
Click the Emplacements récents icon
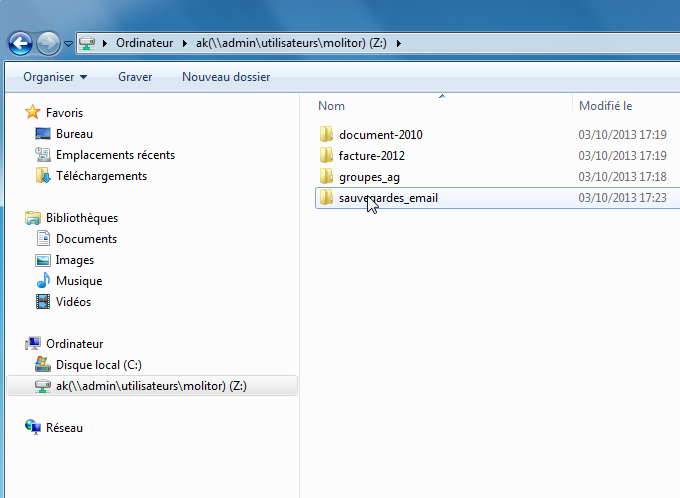click(x=42, y=154)
